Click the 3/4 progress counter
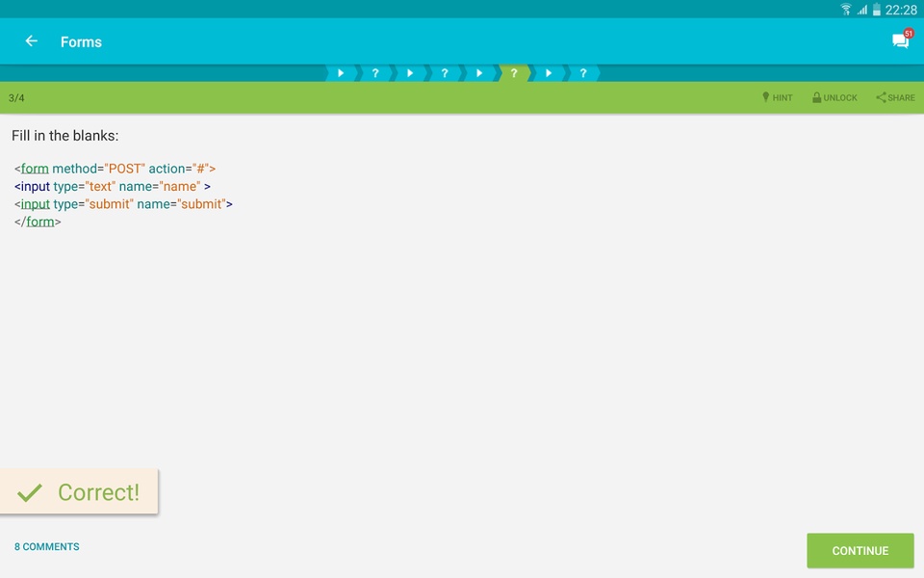This screenshot has width=924, height=578. [16, 98]
